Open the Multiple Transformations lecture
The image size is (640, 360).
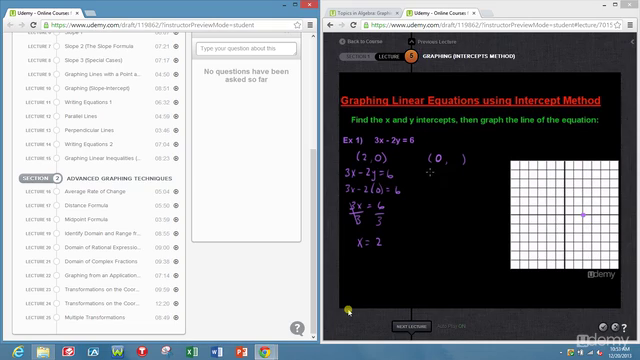point(95,318)
